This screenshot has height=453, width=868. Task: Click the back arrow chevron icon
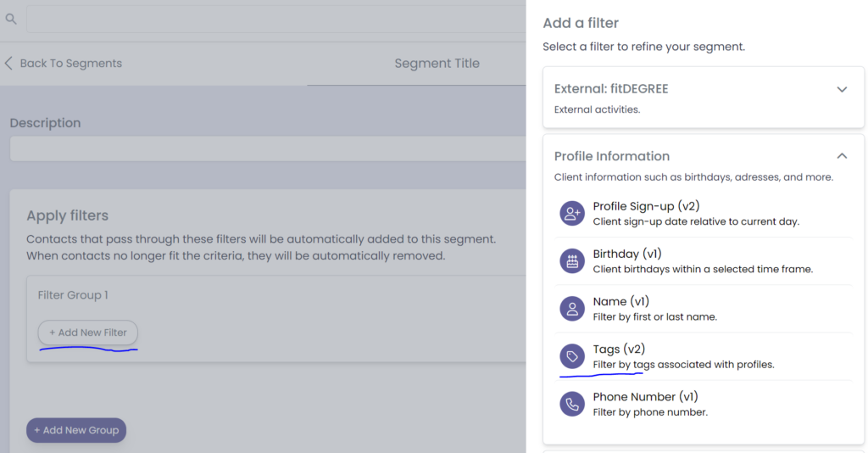click(9, 63)
